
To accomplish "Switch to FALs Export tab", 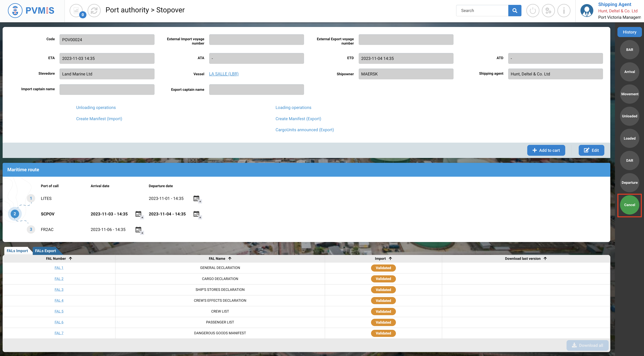I will pyautogui.click(x=45, y=251).
